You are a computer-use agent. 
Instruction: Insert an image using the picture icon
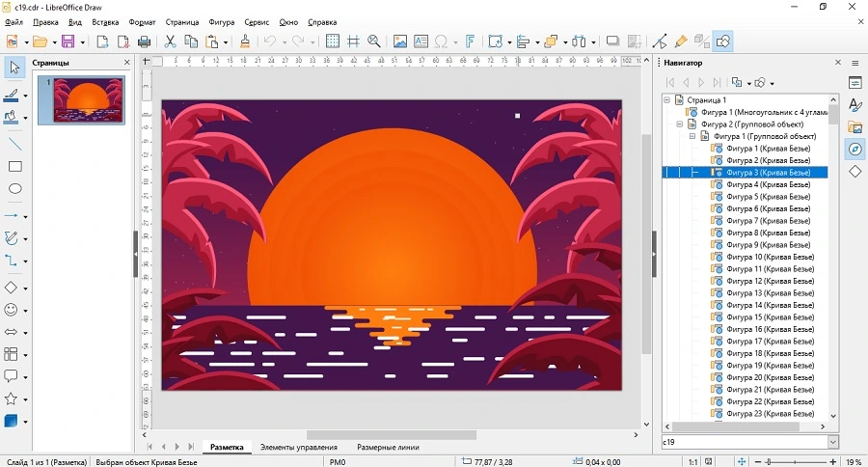pyautogui.click(x=399, y=41)
